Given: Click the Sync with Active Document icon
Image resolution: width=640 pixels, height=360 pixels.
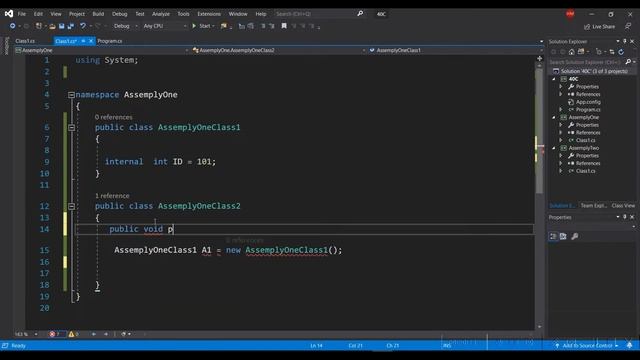Looking at the screenshot, I should click(612, 52).
